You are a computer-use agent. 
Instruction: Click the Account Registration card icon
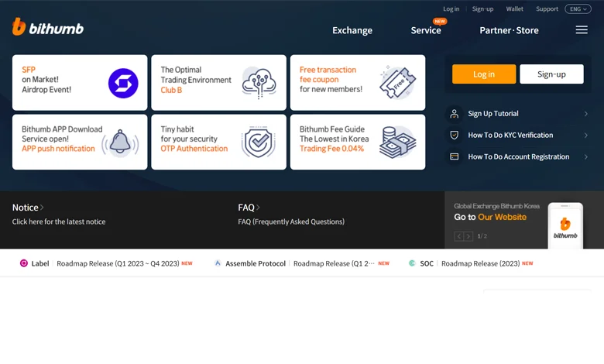tap(454, 156)
